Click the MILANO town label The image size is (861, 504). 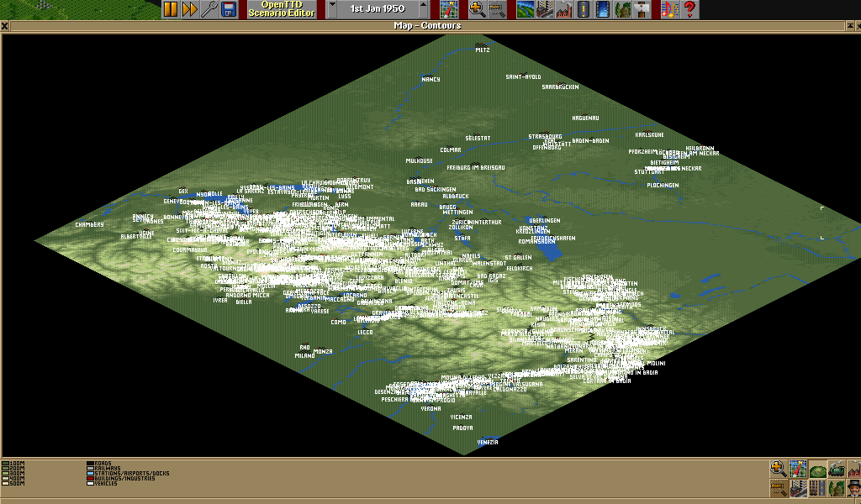pos(304,356)
